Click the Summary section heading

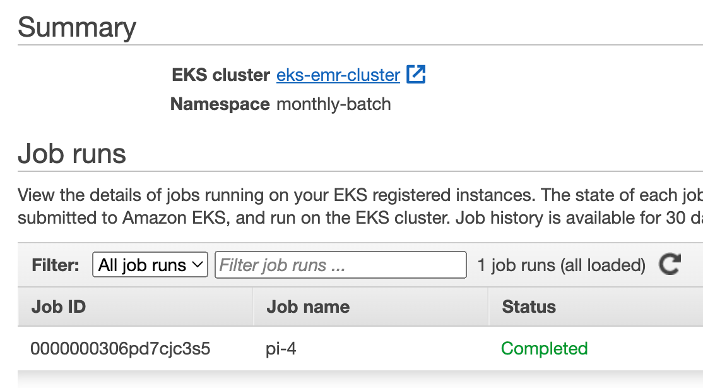coord(77,27)
